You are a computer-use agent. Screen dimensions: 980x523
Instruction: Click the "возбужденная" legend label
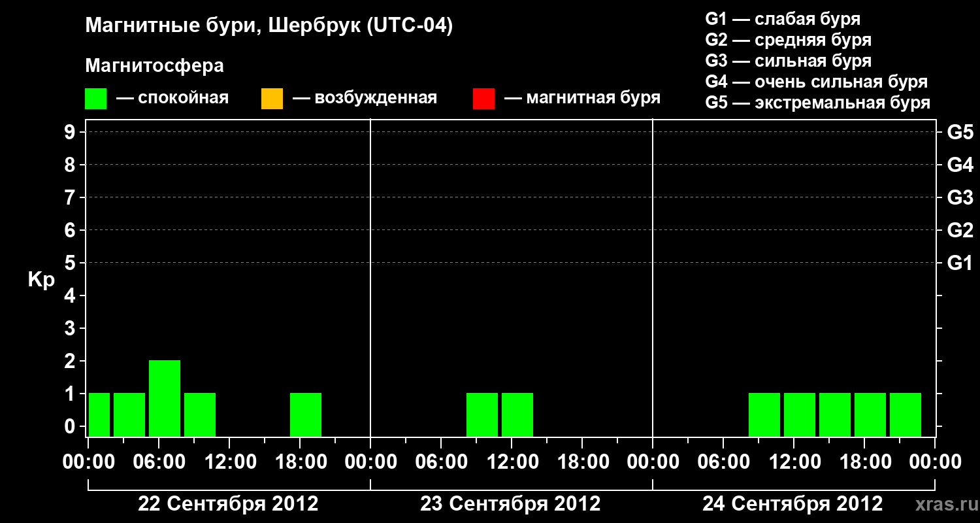pos(376,99)
